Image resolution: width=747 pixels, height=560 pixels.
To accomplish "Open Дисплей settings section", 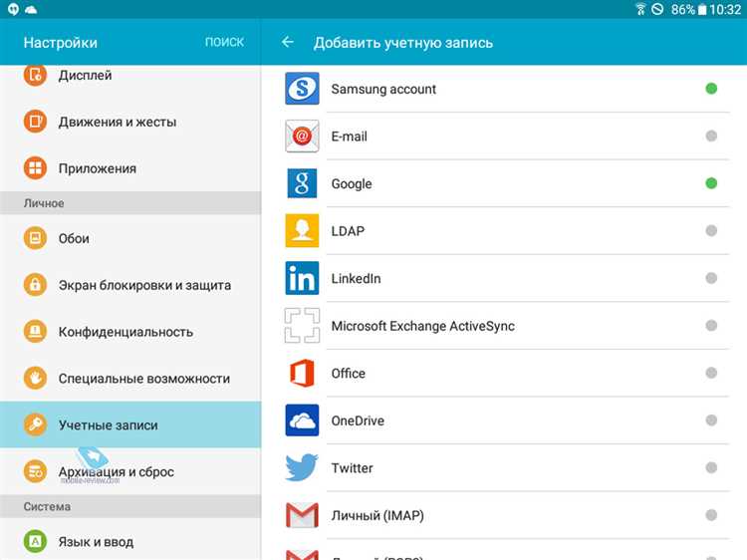I will click(85, 75).
